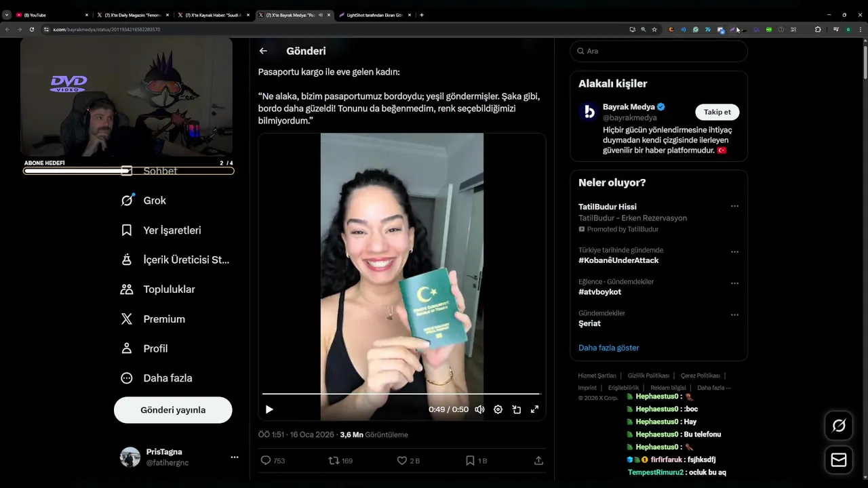Image resolution: width=868 pixels, height=488 pixels.
Task: Open Bayrak Medya avatar in Alakalı kişiler
Action: 589,112
